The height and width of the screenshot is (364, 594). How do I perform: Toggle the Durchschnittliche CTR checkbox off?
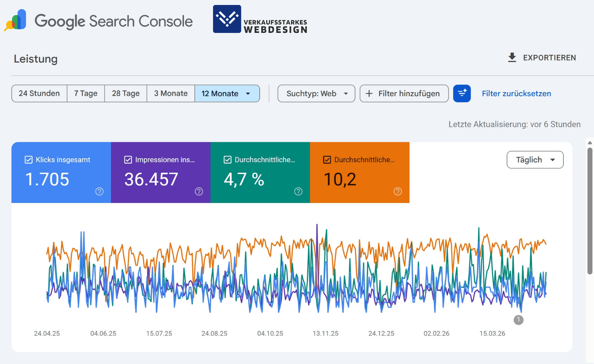(228, 159)
